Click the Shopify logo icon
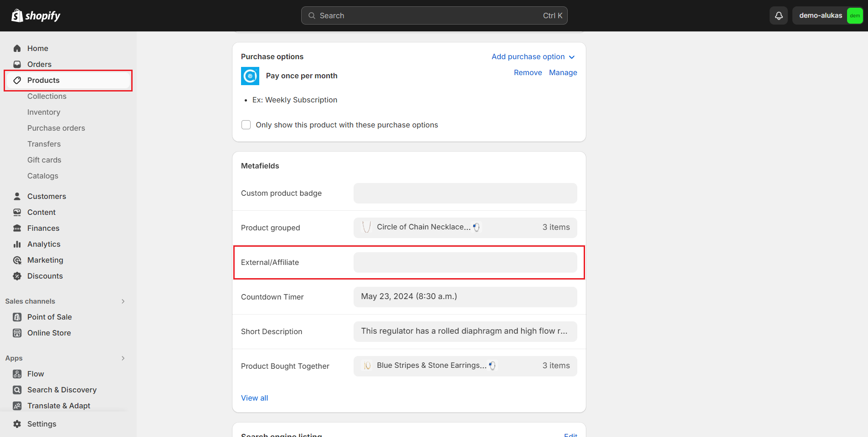Image resolution: width=868 pixels, height=437 pixels. [x=17, y=15]
